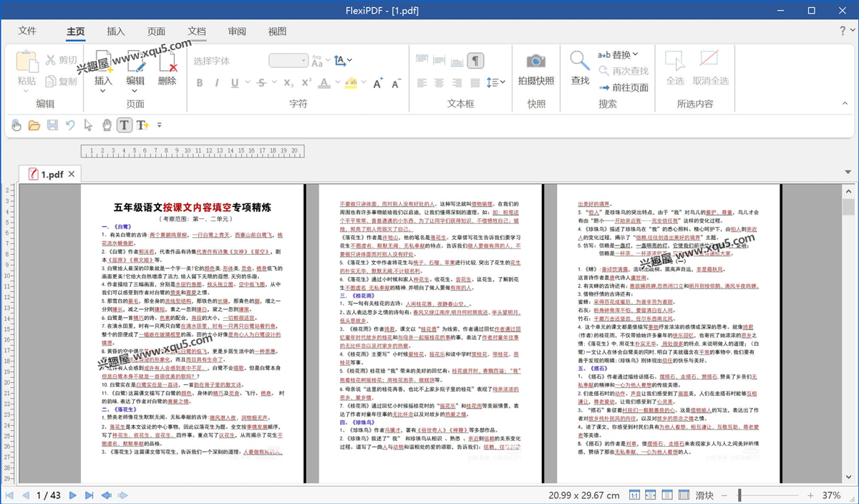Save the document using the floppy disk icon
The height and width of the screenshot is (504, 859).
52,125
